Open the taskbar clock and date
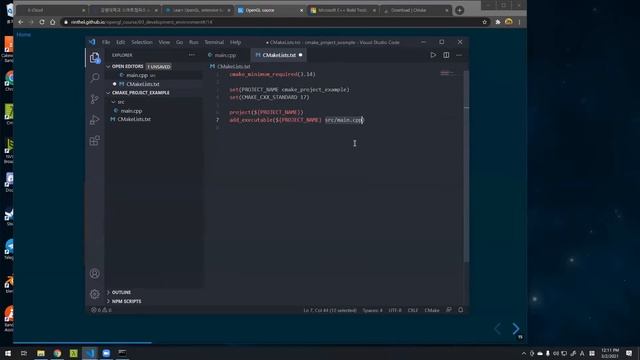The height and width of the screenshot is (360, 640). [x=610, y=353]
